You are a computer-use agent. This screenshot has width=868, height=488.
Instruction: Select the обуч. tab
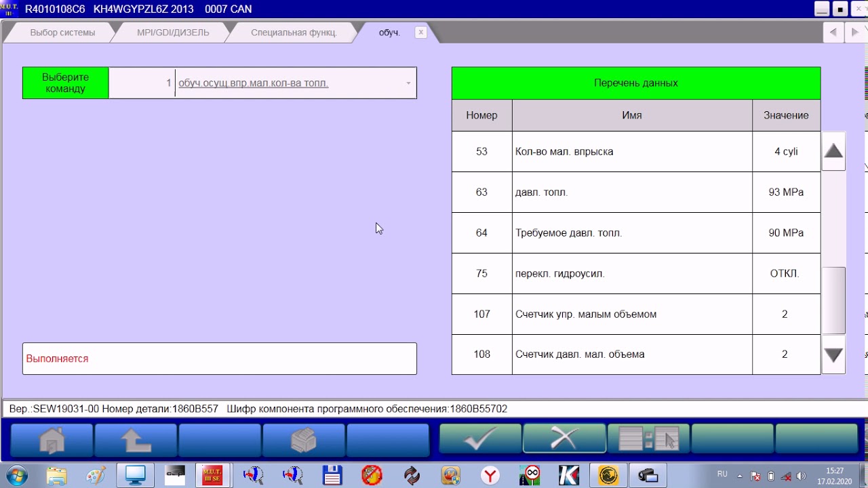coord(389,33)
